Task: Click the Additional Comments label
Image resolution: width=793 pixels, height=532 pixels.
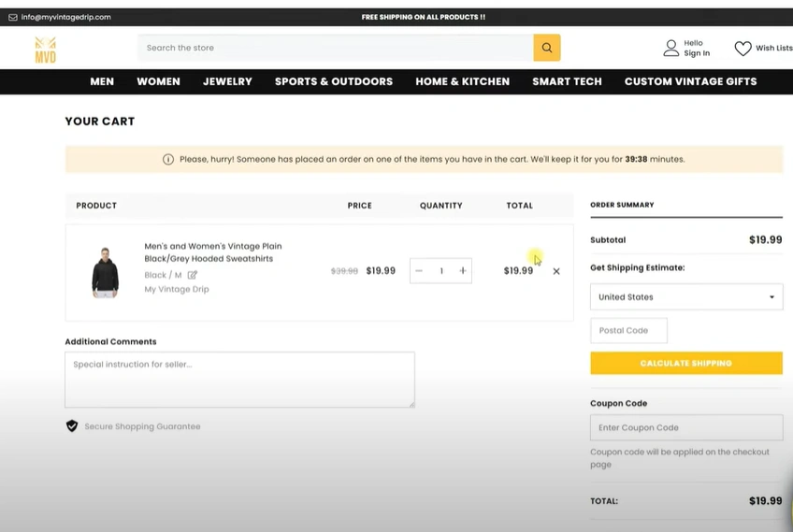Action: click(110, 342)
